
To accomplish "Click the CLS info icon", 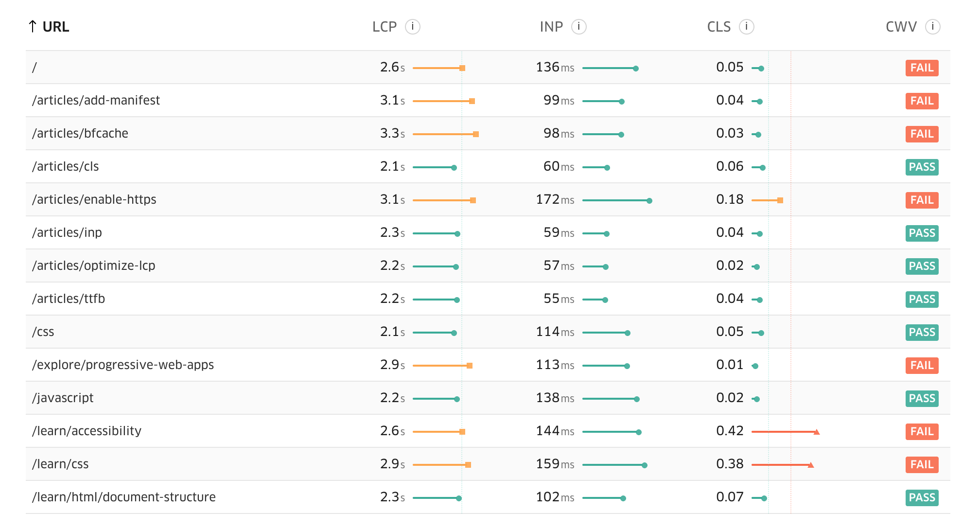I will 746,27.
